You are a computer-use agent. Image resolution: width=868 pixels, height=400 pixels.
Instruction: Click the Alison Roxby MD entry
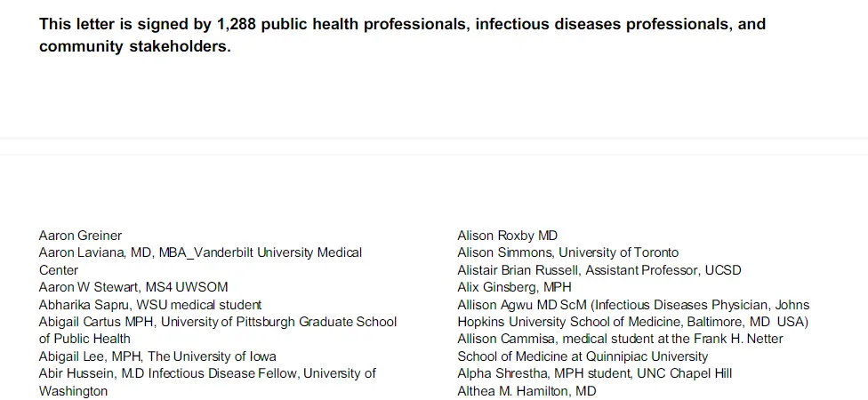[x=507, y=236]
